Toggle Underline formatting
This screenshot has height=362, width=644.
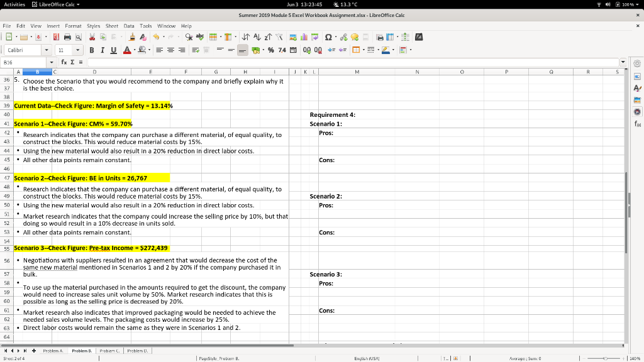pos(114,50)
